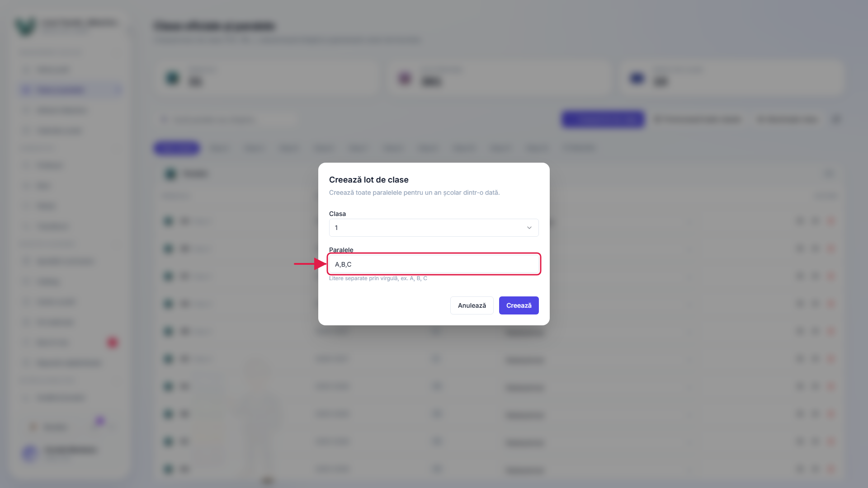Screen dimensions: 868x488
Task: Focus the blurred search field above the tabs
Action: pyautogui.click(x=226, y=120)
